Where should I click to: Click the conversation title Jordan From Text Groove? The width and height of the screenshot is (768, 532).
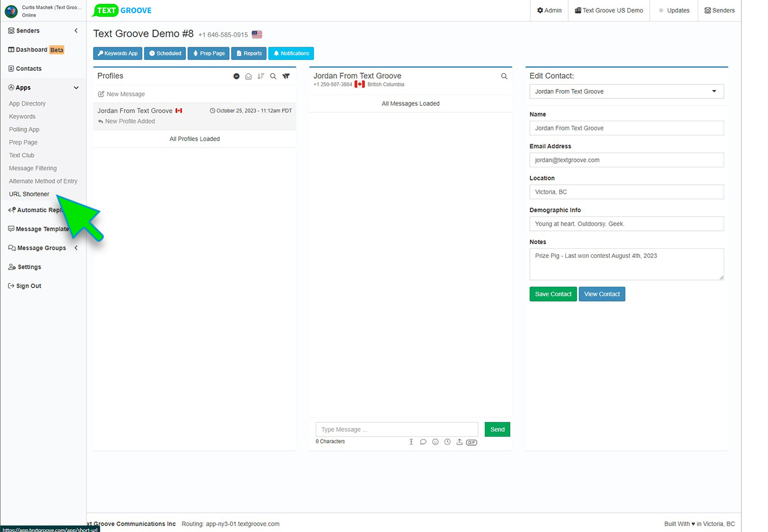(x=358, y=76)
